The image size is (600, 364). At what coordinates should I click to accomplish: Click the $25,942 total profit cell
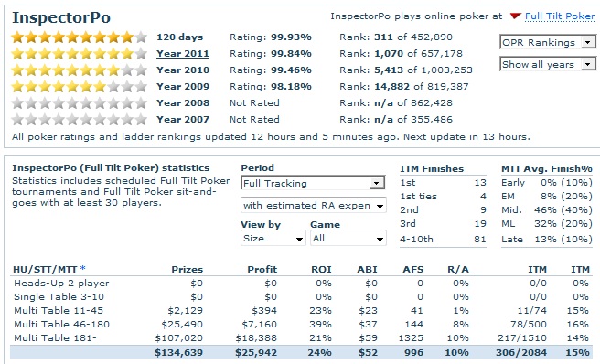[256, 352]
